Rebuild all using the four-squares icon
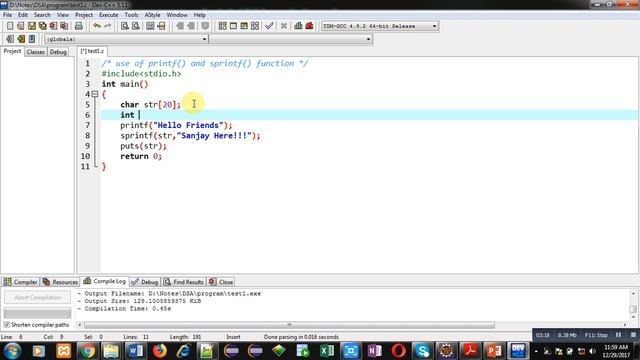The image size is (640, 360). tap(255, 26)
